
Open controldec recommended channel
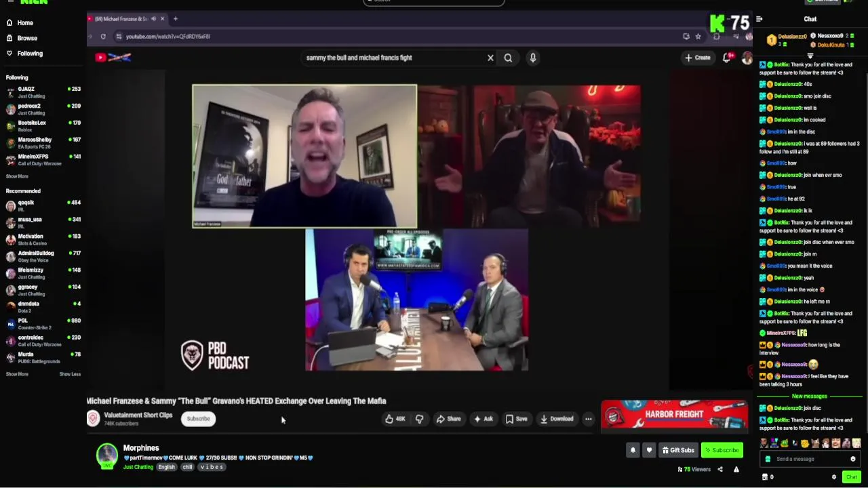[43, 341]
